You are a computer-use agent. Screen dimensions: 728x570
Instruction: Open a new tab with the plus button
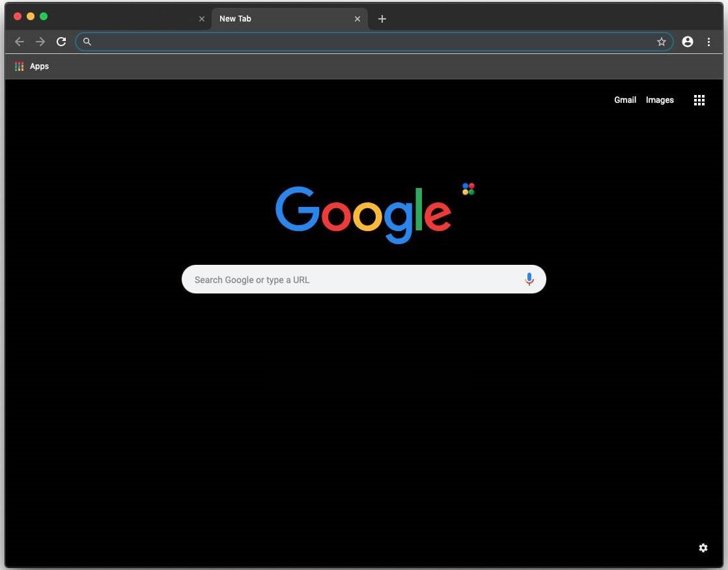pyautogui.click(x=382, y=19)
